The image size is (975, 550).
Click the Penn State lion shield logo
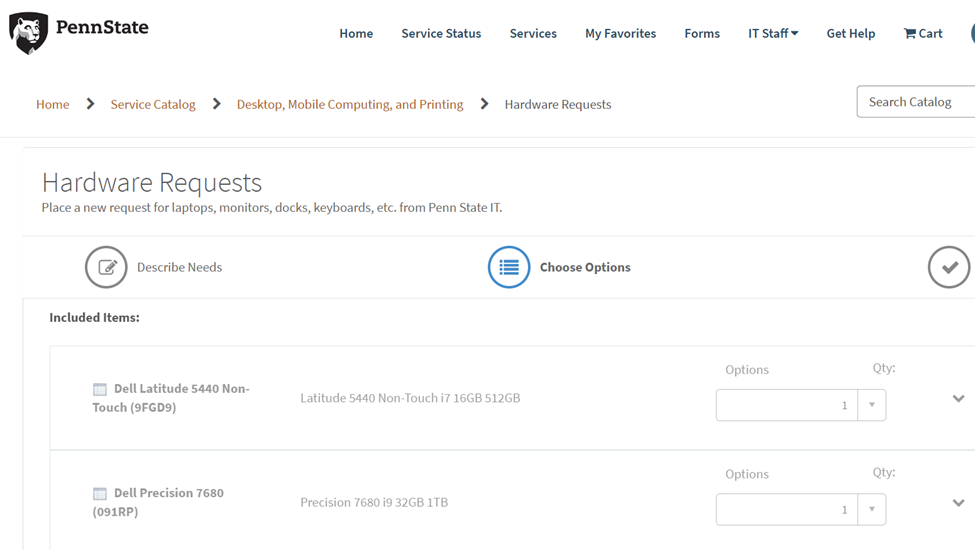(x=29, y=33)
